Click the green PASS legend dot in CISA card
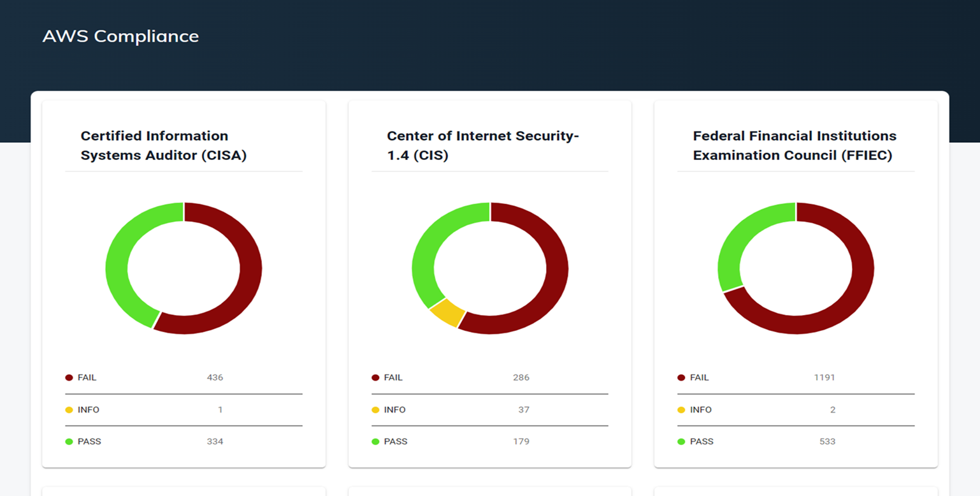The width and height of the screenshot is (980, 496). point(69,441)
